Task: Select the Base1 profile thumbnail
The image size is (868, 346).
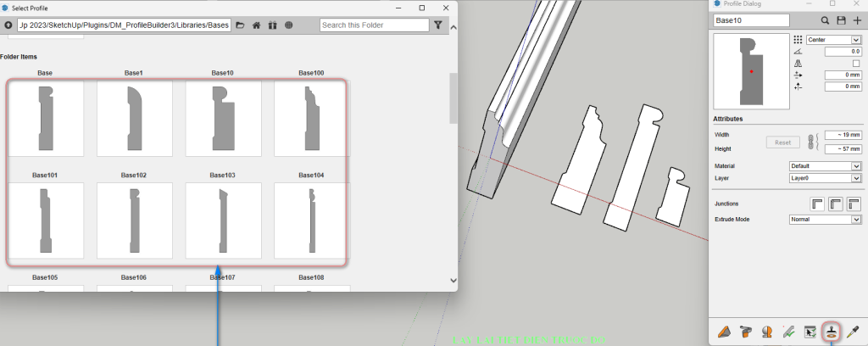Action: (135, 119)
